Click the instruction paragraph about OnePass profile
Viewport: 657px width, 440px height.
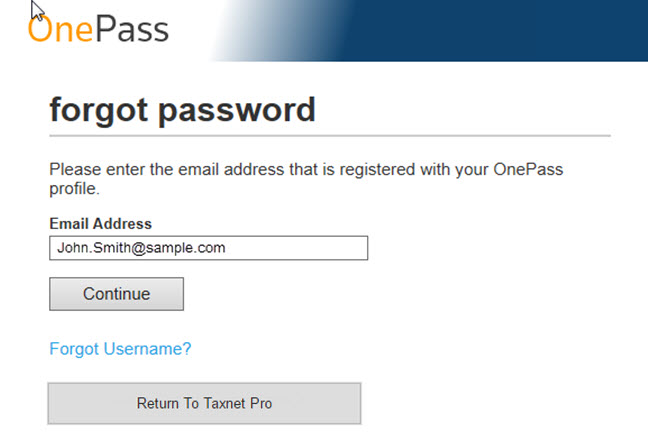pyautogui.click(x=306, y=179)
